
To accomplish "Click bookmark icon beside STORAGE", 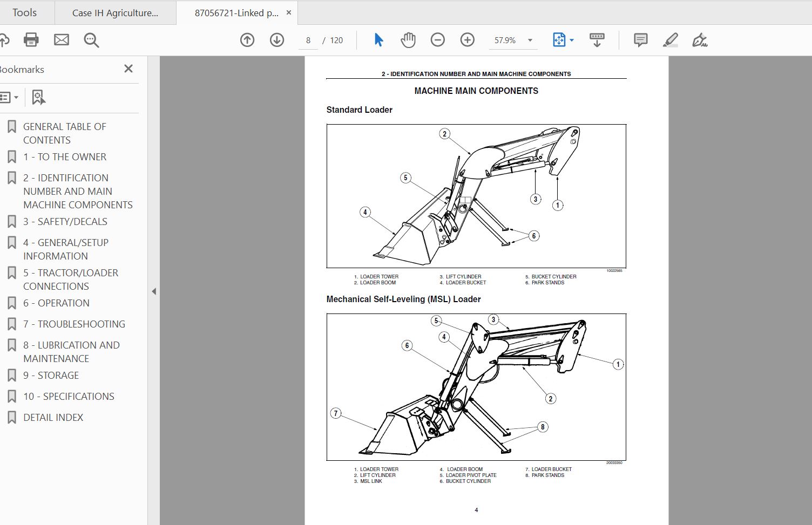I will (11, 376).
